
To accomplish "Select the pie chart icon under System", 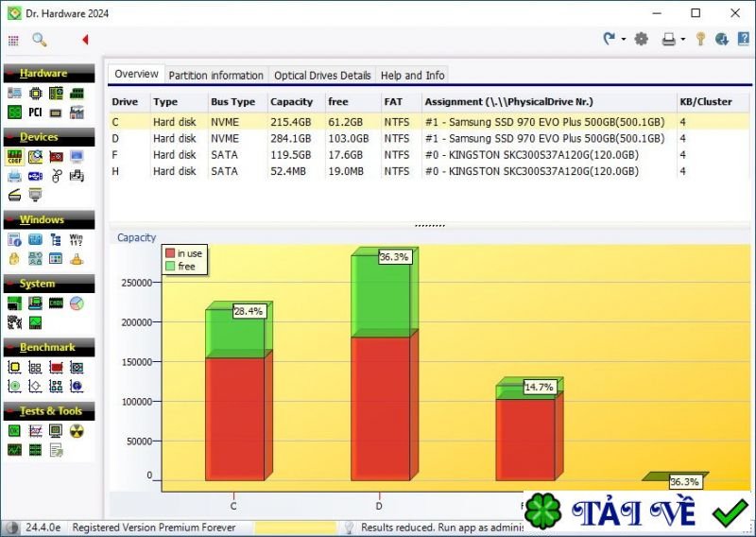I will pos(77,303).
